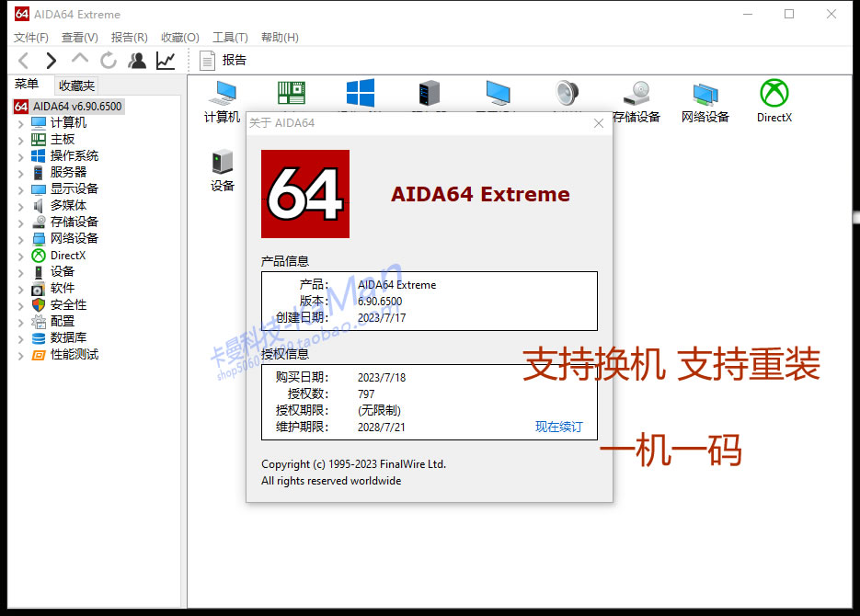Minimize the AIDA64 Extreme window
The height and width of the screenshot is (616, 860).
tap(748, 14)
